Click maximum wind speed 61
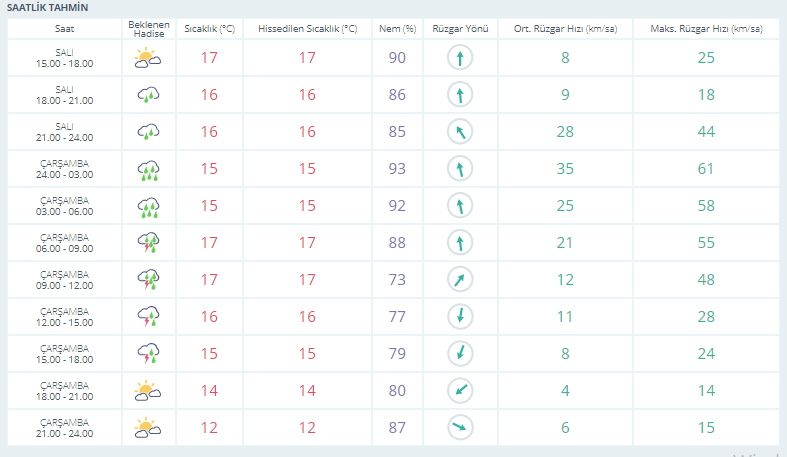 tap(706, 169)
